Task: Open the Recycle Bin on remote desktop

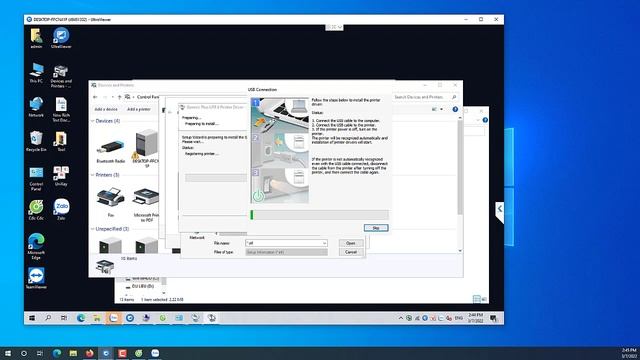Action: 36,141
